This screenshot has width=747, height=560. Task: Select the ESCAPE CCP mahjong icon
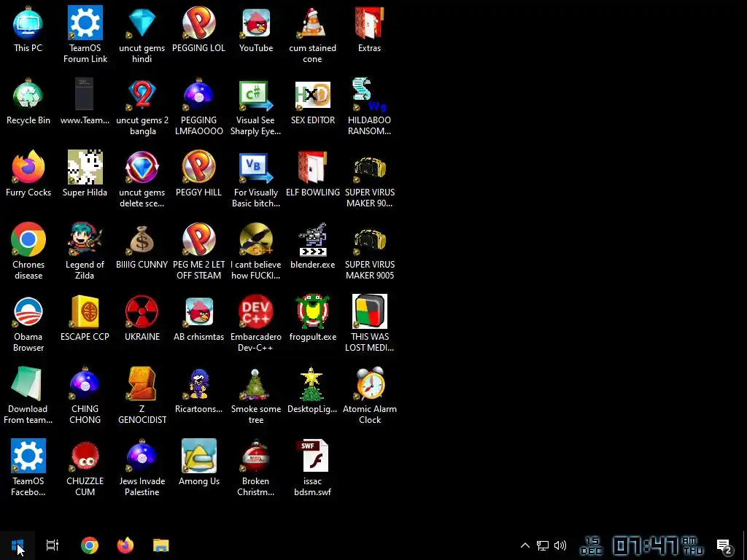(x=85, y=318)
